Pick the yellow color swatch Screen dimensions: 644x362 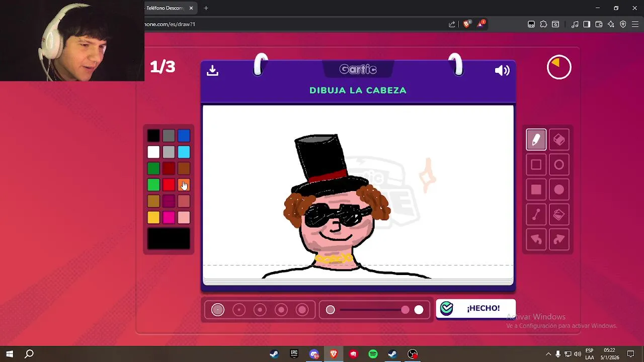(153, 217)
